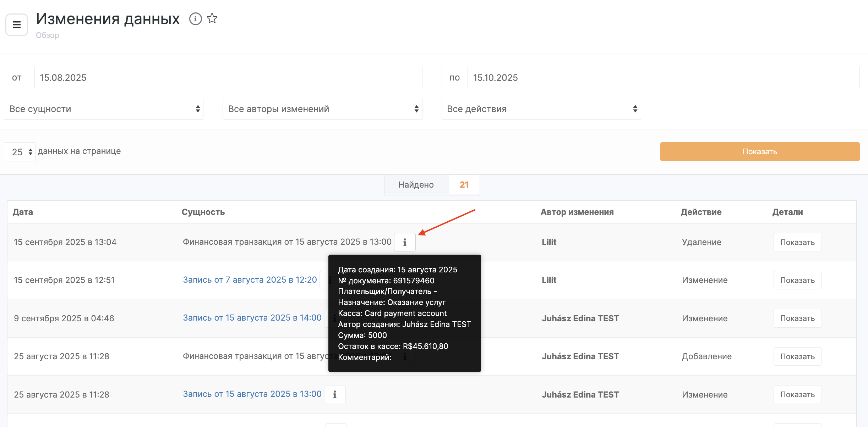Open the hamburger sidebar menu
Screen dimensions: 868x427
[16, 25]
